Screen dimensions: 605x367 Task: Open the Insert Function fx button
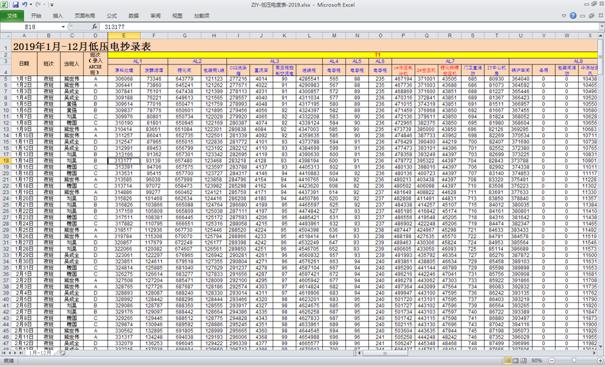pos(95,27)
